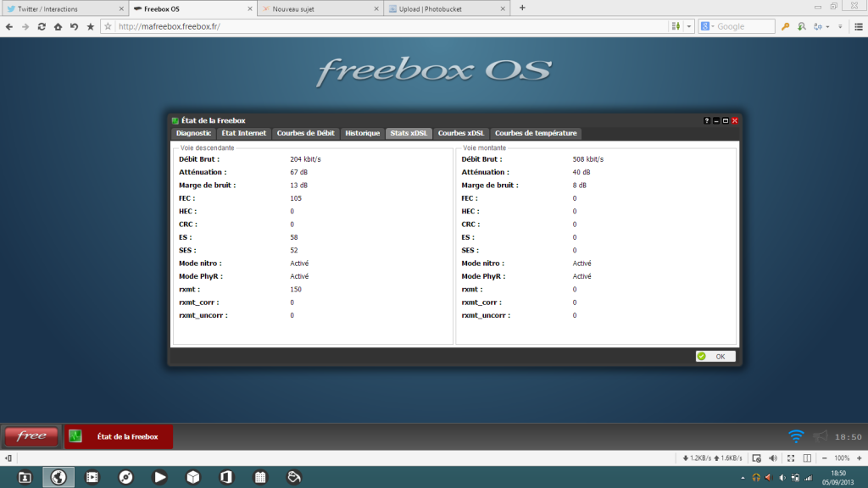Open the cube taskbar icon

pos(193,477)
